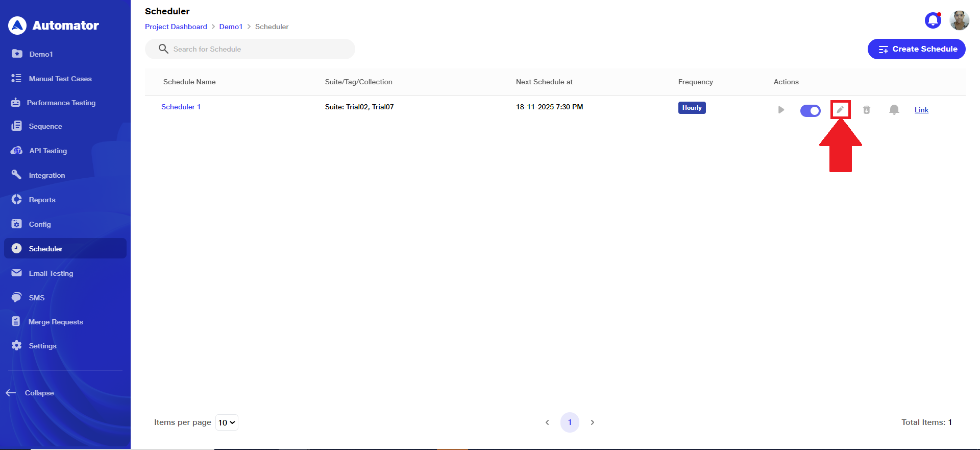Open Performance Testing in the sidebar
This screenshot has width=980, height=450.
pyautogui.click(x=61, y=103)
